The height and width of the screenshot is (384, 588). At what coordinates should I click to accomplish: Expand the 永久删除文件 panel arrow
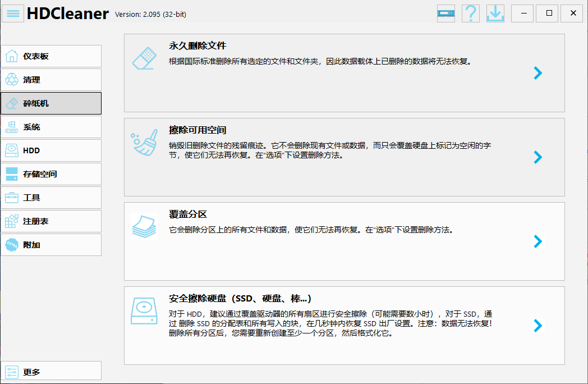538,73
